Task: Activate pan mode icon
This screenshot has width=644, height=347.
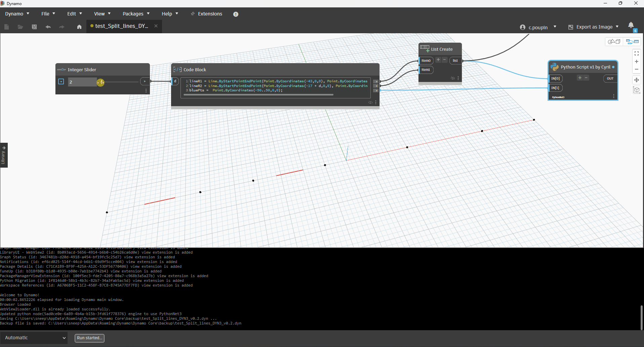Action: (x=637, y=80)
